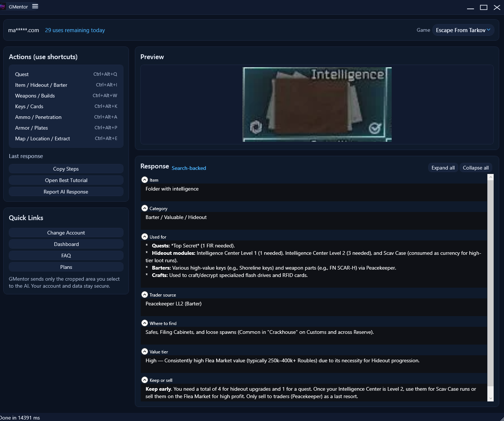The image size is (504, 421).
Task: Select the Quest action shortcut
Action: (x=22, y=74)
